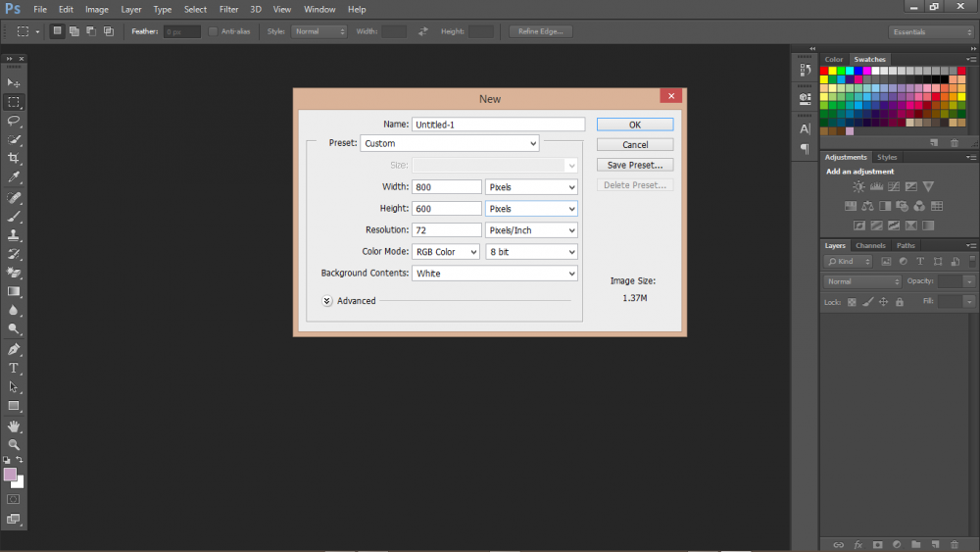Click Cancel in the New dialog
The image size is (980, 552).
coord(635,144)
